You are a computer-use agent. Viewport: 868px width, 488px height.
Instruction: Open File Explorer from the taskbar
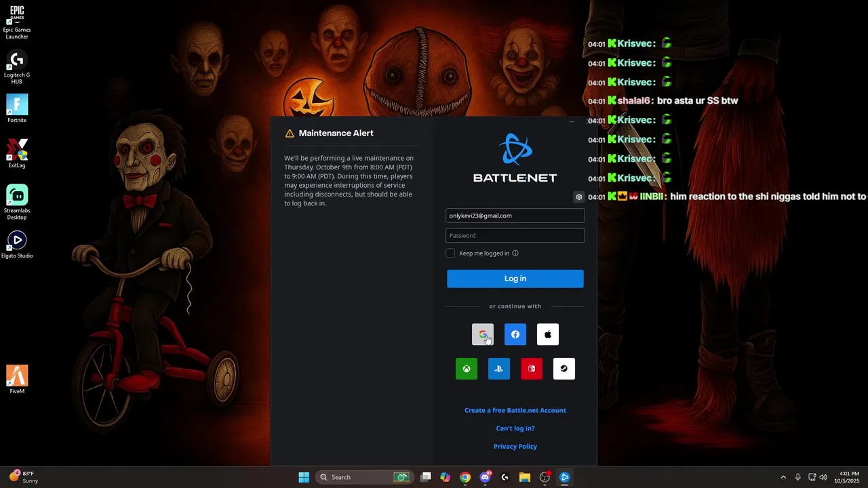pyautogui.click(x=525, y=477)
